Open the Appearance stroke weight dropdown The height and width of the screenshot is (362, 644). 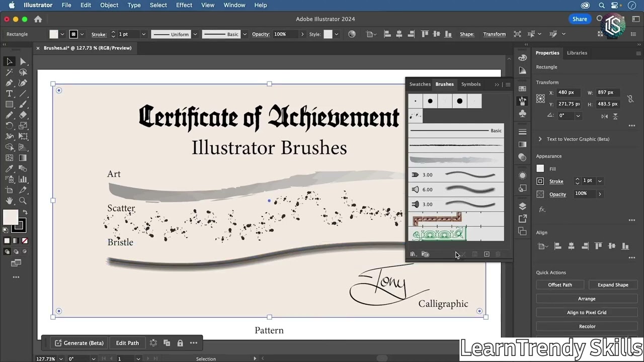click(600, 181)
